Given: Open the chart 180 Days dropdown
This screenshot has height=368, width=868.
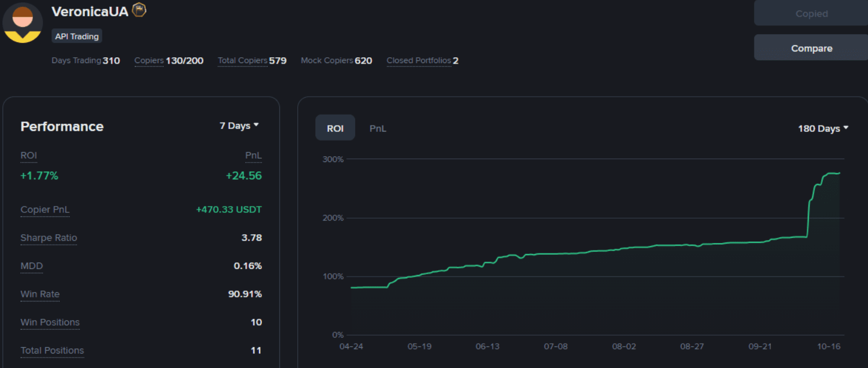Looking at the screenshot, I should pyautogui.click(x=822, y=128).
